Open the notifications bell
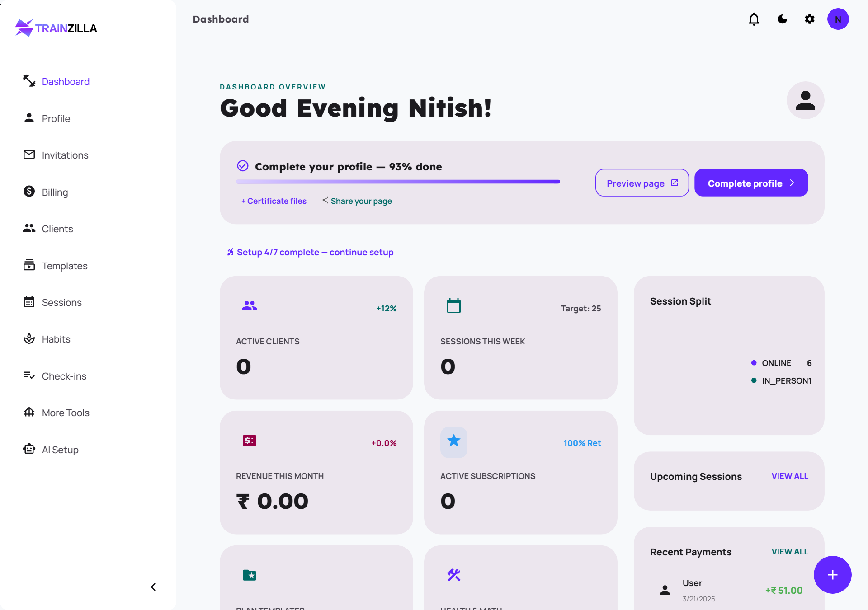 pyautogui.click(x=754, y=19)
